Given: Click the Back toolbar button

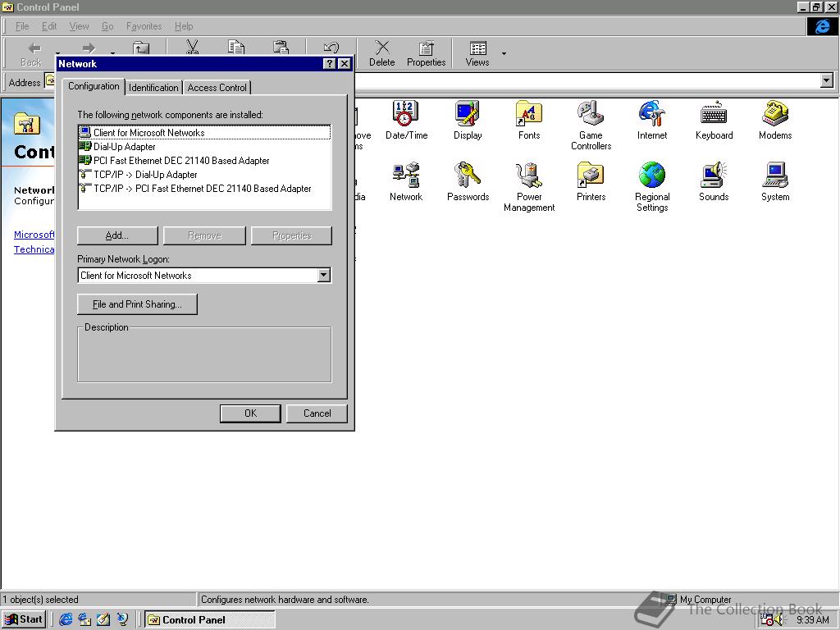Looking at the screenshot, I should point(31,53).
